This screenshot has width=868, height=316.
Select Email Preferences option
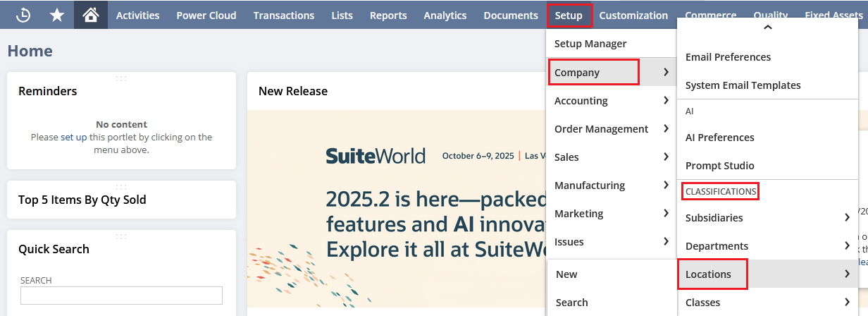(728, 57)
